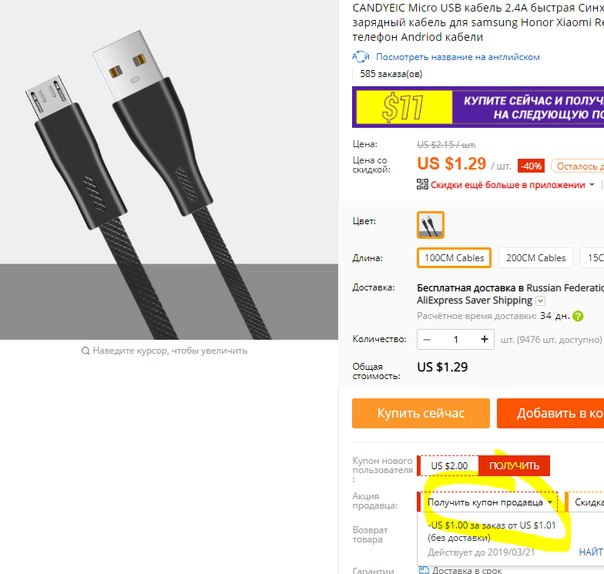Select the black cable color swatch

430,225
